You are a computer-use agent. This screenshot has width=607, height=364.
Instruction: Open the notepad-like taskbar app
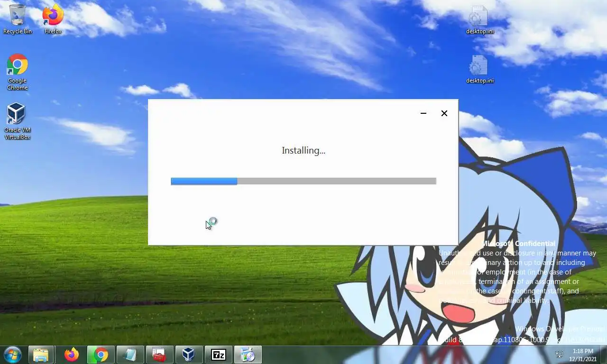click(129, 355)
